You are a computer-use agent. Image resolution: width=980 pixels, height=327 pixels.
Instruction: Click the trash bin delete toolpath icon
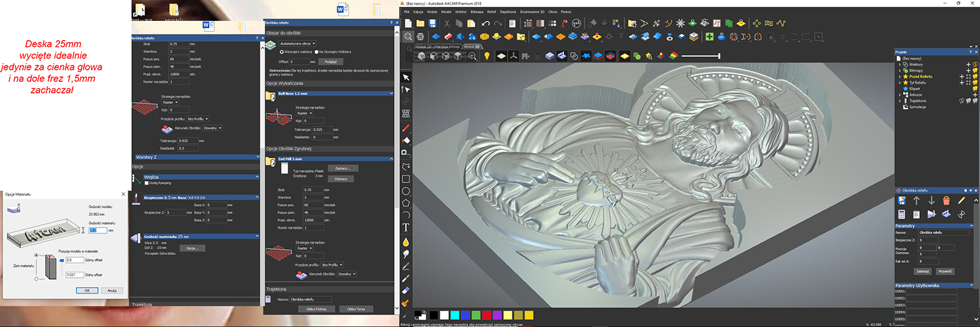tap(946, 200)
